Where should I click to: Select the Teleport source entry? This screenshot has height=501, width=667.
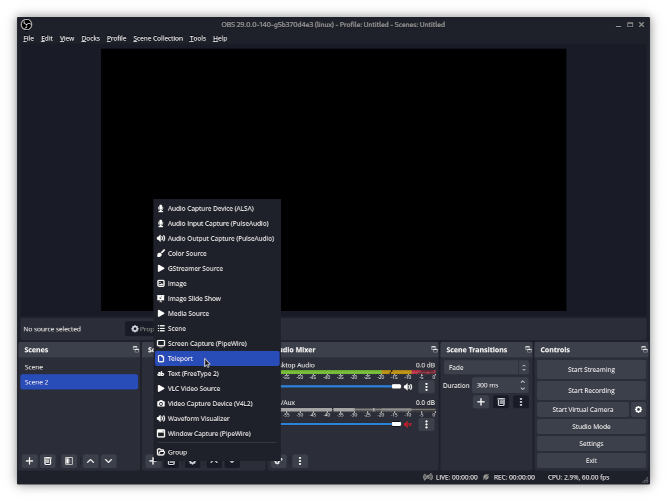click(217, 359)
